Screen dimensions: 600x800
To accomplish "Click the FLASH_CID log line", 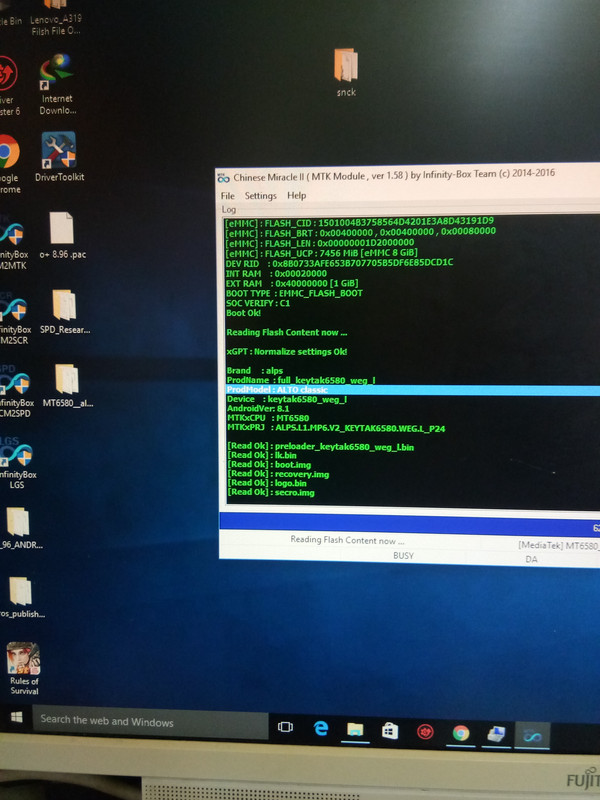I will (x=359, y=222).
